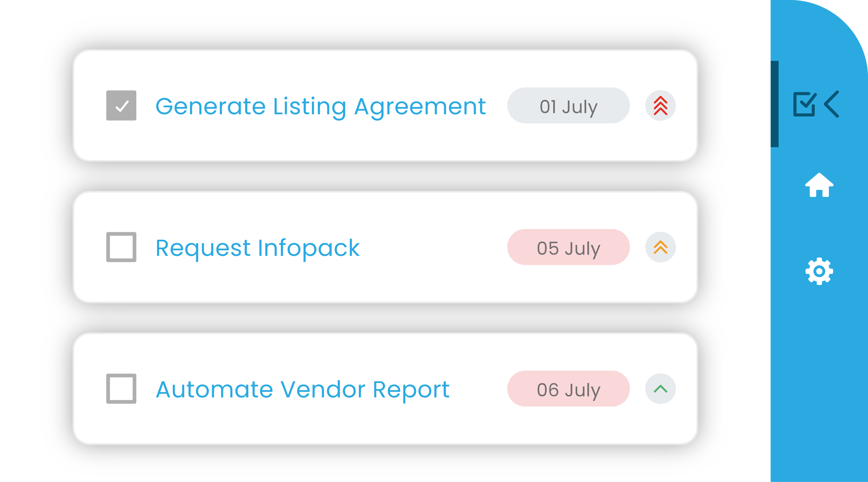Image resolution: width=868 pixels, height=482 pixels.
Task: Open the tasks checklist sidebar icon
Action: pos(804,104)
